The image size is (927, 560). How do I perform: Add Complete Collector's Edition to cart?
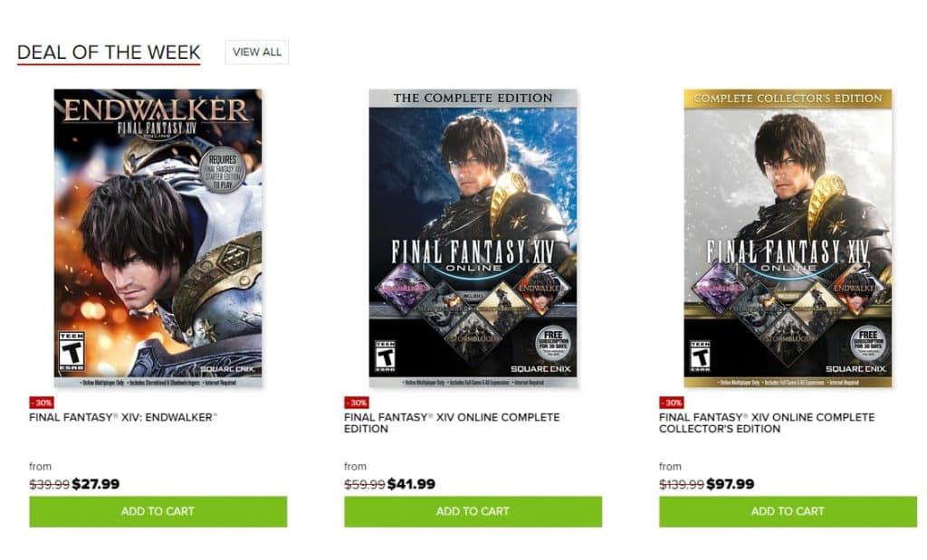pos(788,511)
